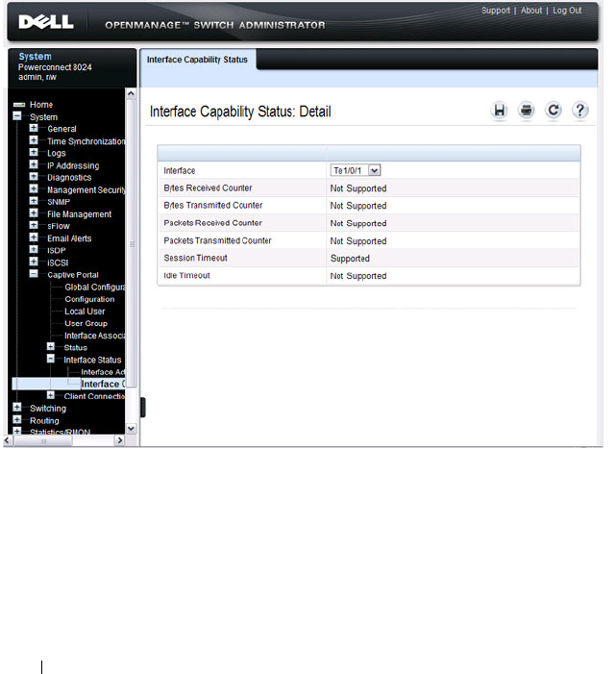Collapse the Captive Portal node
Screen dimensions: 616x674
(x=34, y=274)
